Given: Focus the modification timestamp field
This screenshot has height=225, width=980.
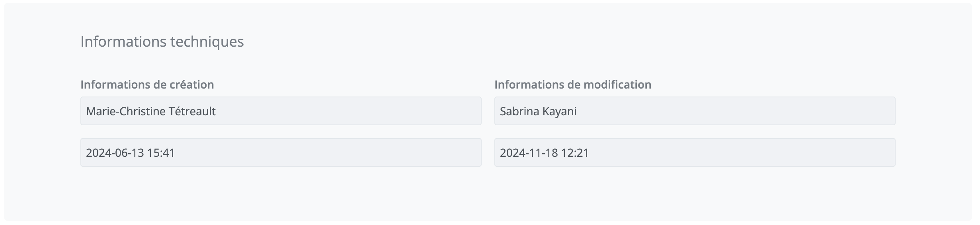Looking at the screenshot, I should [x=695, y=152].
